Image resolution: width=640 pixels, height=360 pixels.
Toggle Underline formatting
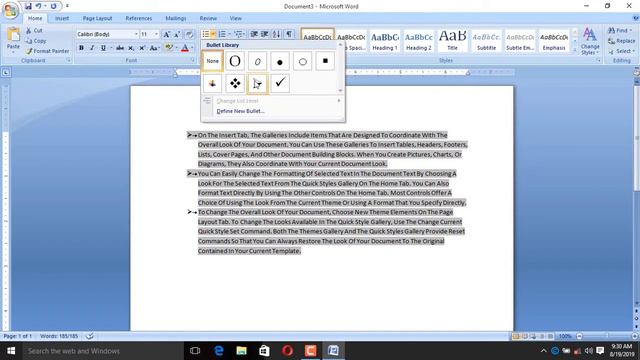[x=103, y=48]
